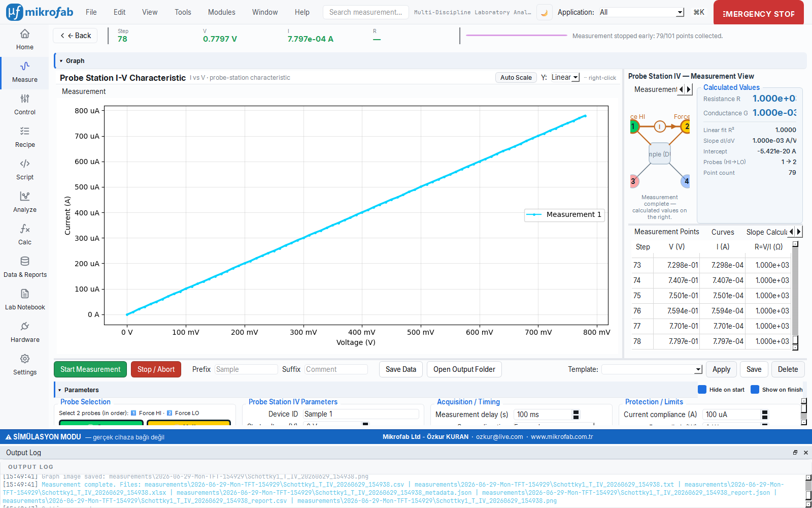Screen dimensions: 812x508
Task: Open the Y axis Linear dropdown
Action: (565, 77)
